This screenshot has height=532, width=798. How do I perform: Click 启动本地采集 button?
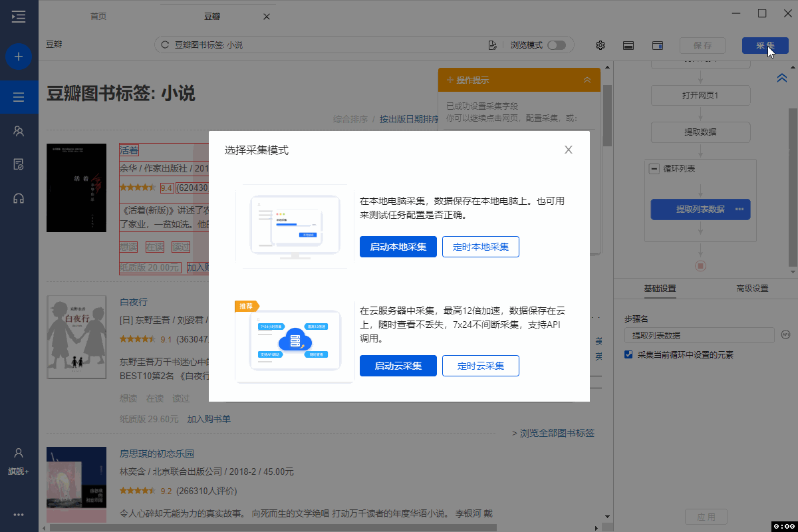pyautogui.click(x=398, y=247)
